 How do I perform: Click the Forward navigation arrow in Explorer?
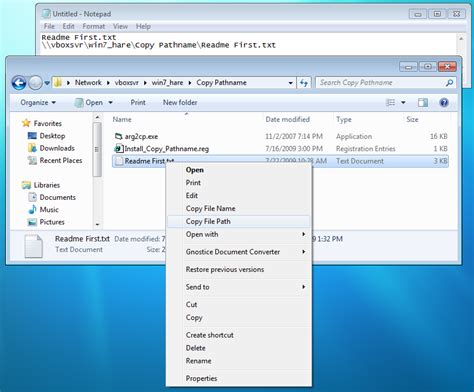tap(35, 83)
